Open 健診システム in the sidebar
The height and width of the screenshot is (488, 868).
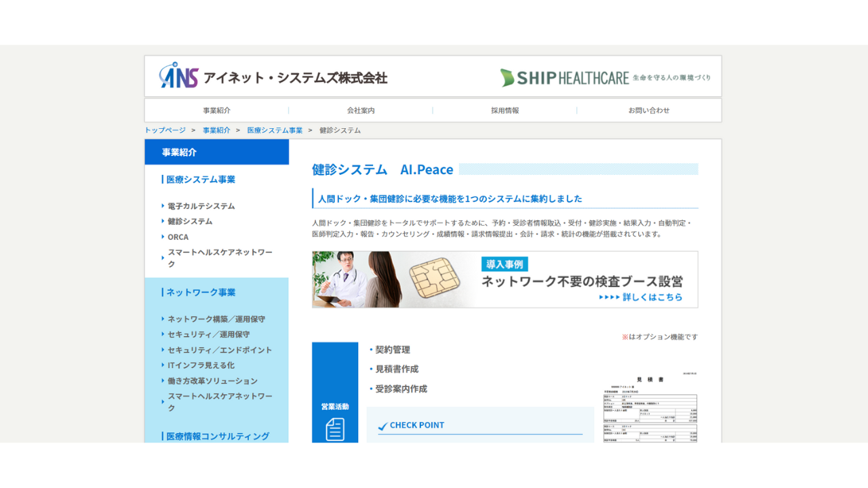coord(190,222)
